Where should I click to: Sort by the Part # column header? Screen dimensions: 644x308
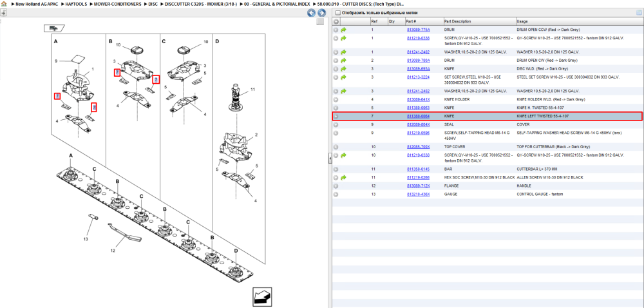(x=424, y=21)
